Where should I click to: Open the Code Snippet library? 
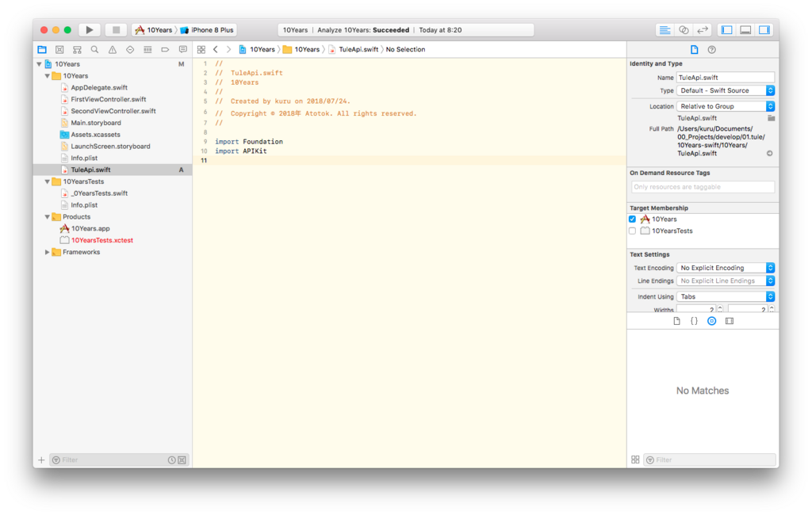point(695,321)
